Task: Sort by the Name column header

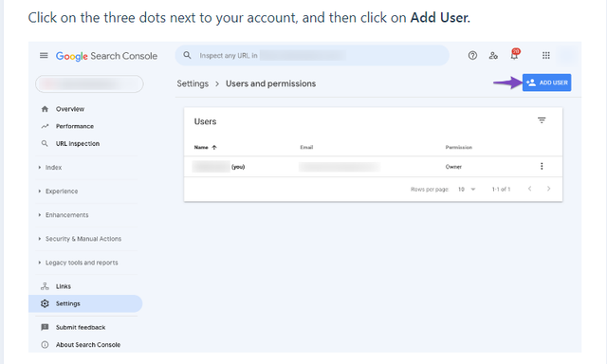Action: click(x=205, y=147)
